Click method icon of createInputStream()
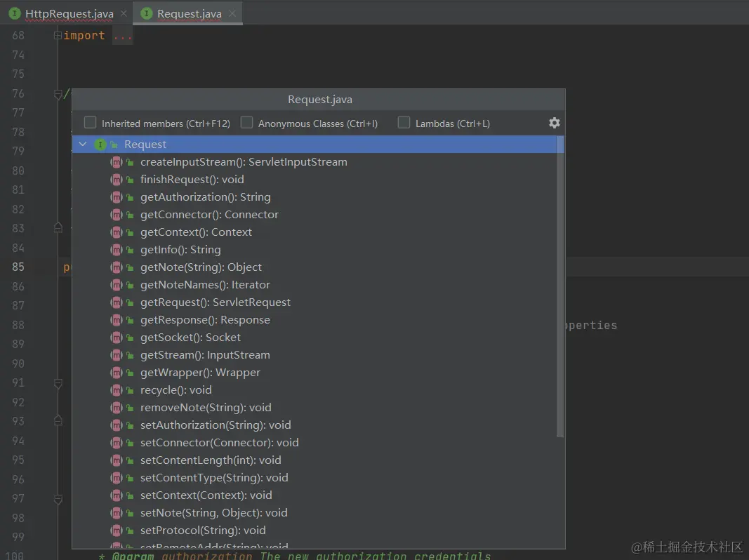 [x=117, y=162]
